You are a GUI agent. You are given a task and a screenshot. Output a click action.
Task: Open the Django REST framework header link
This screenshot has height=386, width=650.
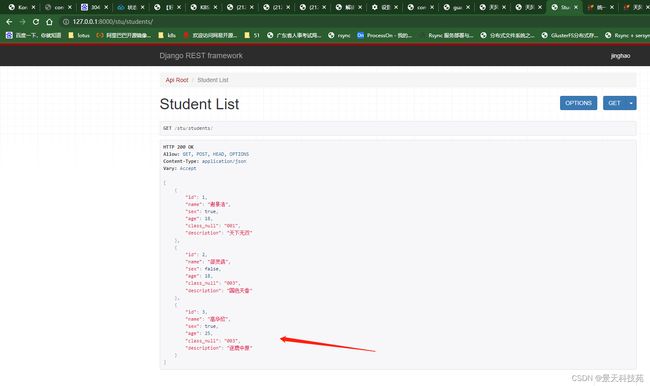(x=201, y=56)
